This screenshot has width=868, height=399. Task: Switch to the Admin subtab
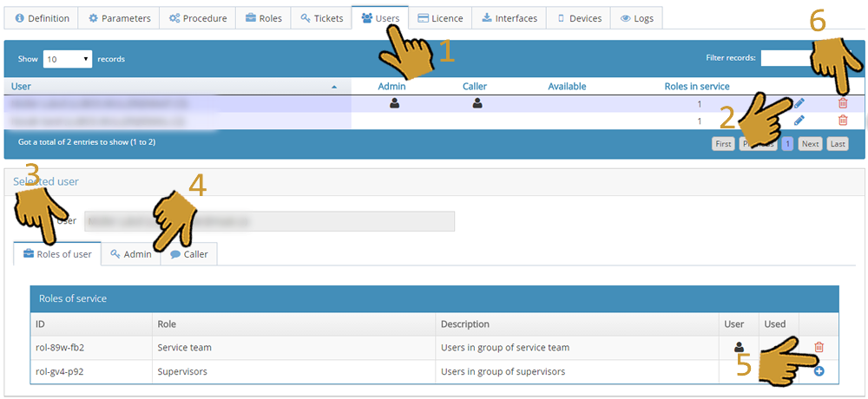(x=131, y=254)
